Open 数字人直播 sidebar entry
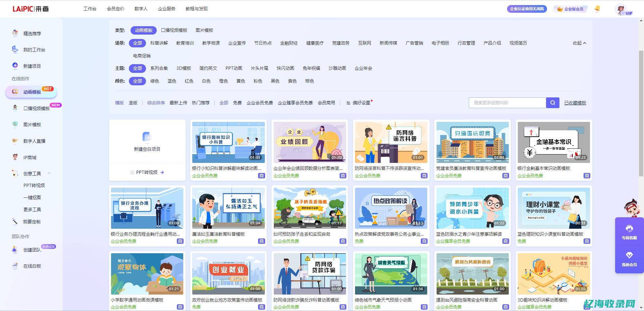This screenshot has width=644, height=311. [34, 141]
